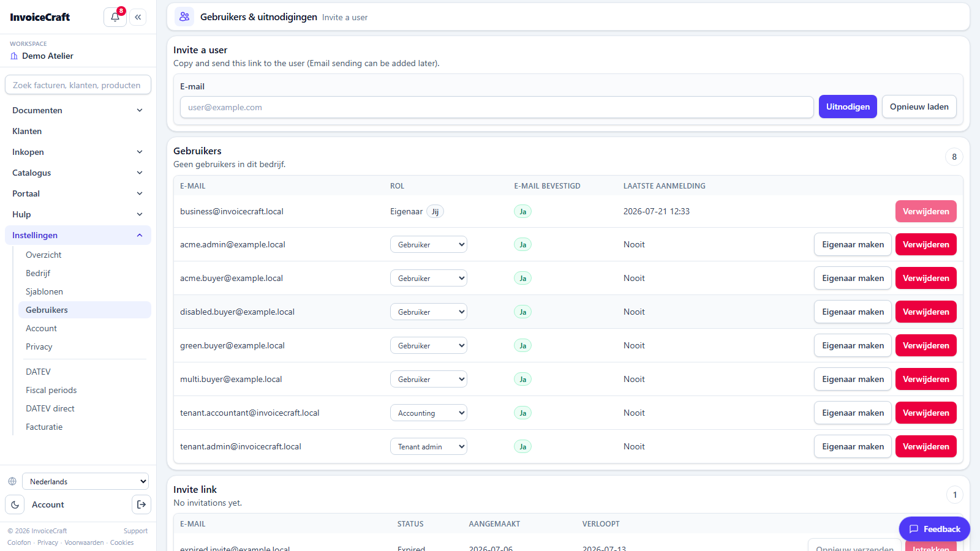Screen dimensions: 980x551
Task: Click the Gebruikers count badge '8'
Action: coord(954,157)
